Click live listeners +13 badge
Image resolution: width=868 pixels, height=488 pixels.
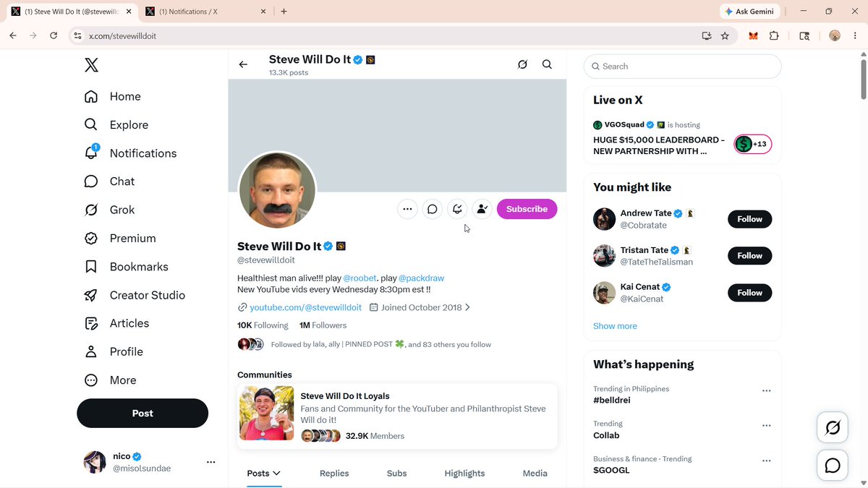click(x=753, y=144)
